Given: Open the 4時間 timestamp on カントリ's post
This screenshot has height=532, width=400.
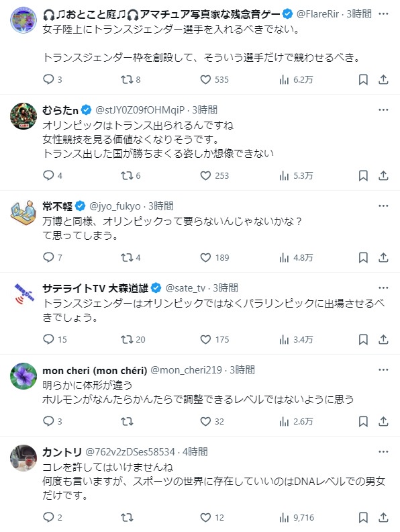Looking at the screenshot, I should 195,452.
